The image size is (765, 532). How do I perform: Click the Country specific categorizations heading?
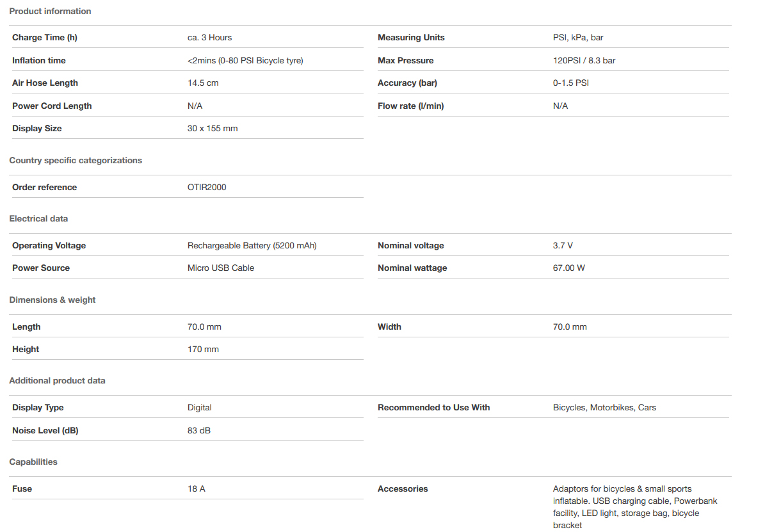[x=76, y=160]
